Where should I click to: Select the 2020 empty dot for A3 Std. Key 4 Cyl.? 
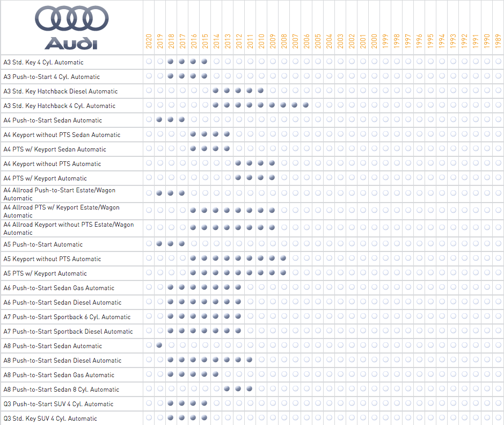tap(149, 62)
